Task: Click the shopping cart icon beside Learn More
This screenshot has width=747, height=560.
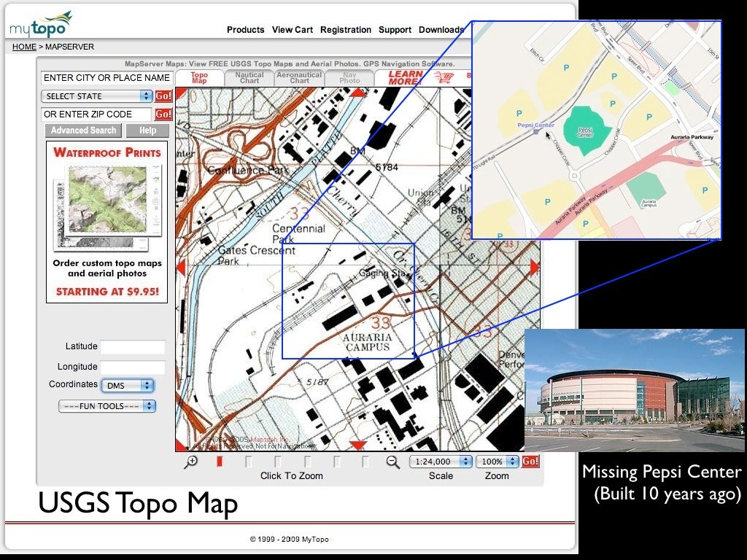Action: [444, 77]
